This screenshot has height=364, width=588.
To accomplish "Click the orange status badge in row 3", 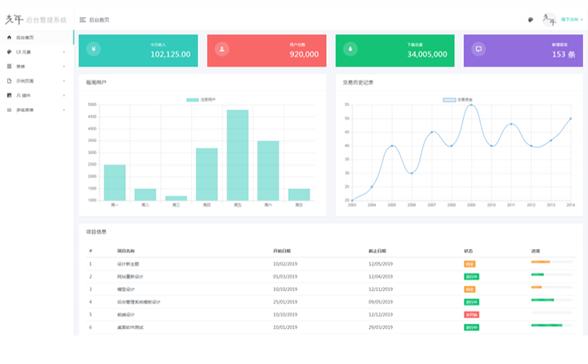I will coord(470,290).
